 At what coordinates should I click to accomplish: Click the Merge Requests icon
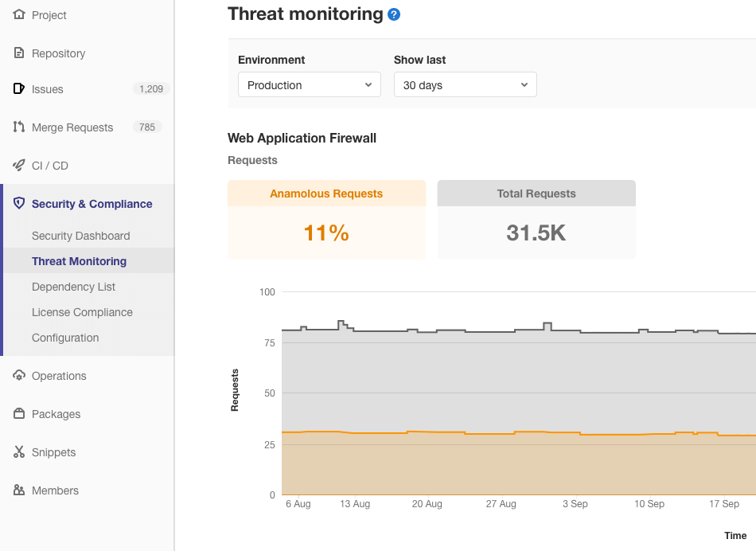tap(19, 127)
